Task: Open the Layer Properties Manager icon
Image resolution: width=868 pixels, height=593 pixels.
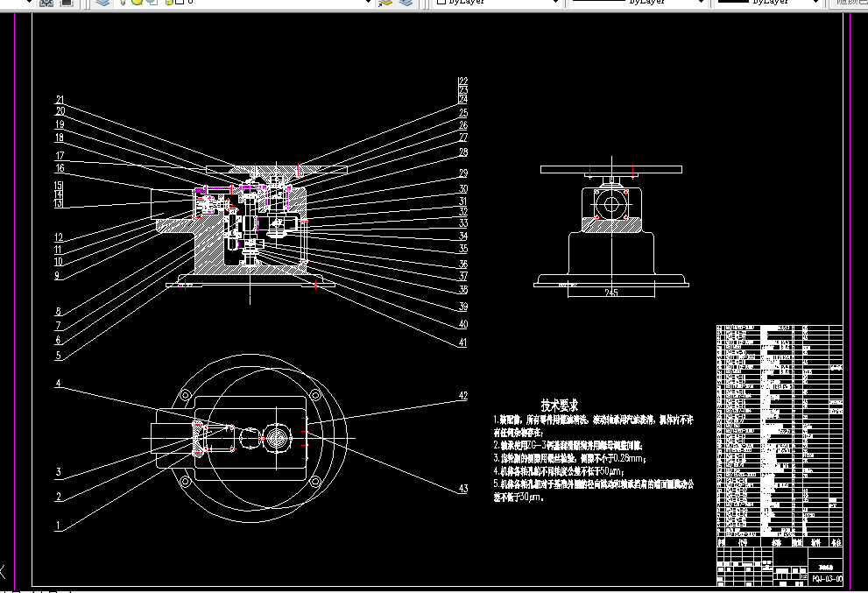Action: click(x=102, y=3)
